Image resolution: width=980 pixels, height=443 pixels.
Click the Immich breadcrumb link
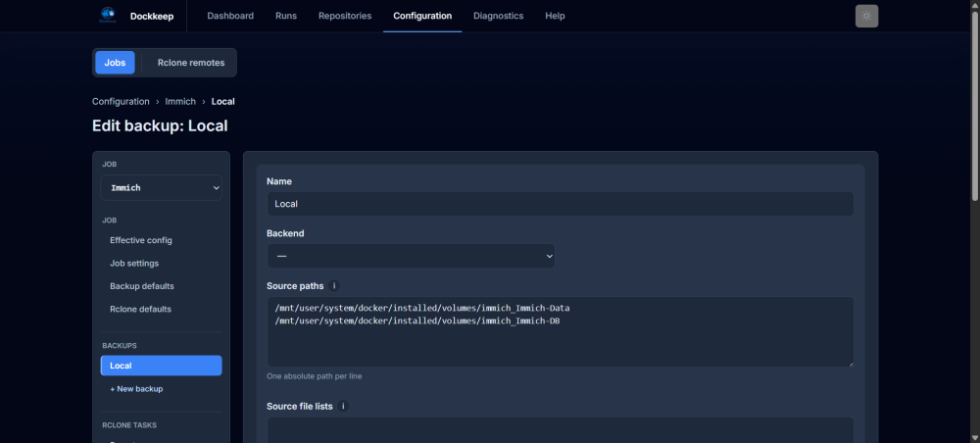pos(180,101)
